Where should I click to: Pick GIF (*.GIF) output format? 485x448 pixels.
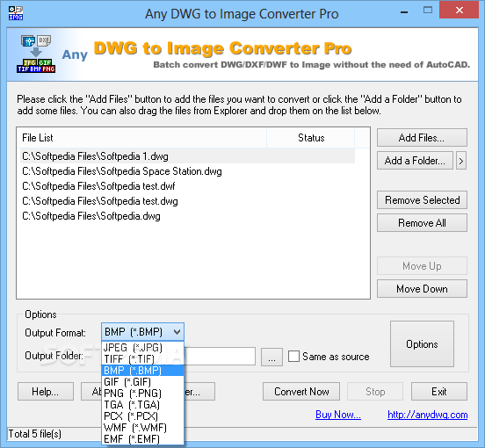[142, 382]
